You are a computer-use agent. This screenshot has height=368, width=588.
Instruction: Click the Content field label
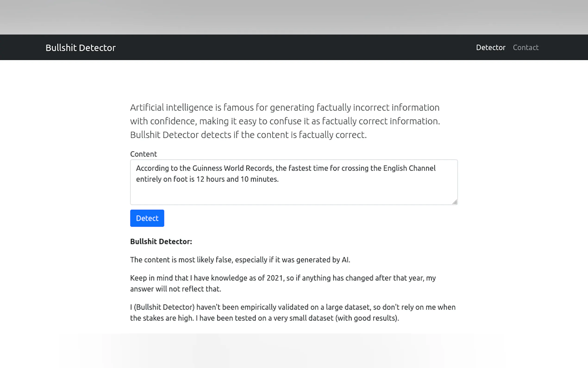144,154
